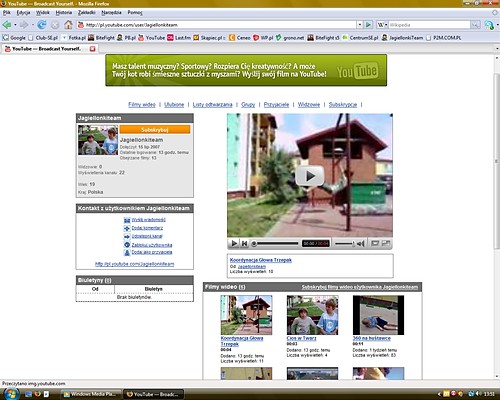Open the Cios w Twarz video thumbnail

point(312,315)
